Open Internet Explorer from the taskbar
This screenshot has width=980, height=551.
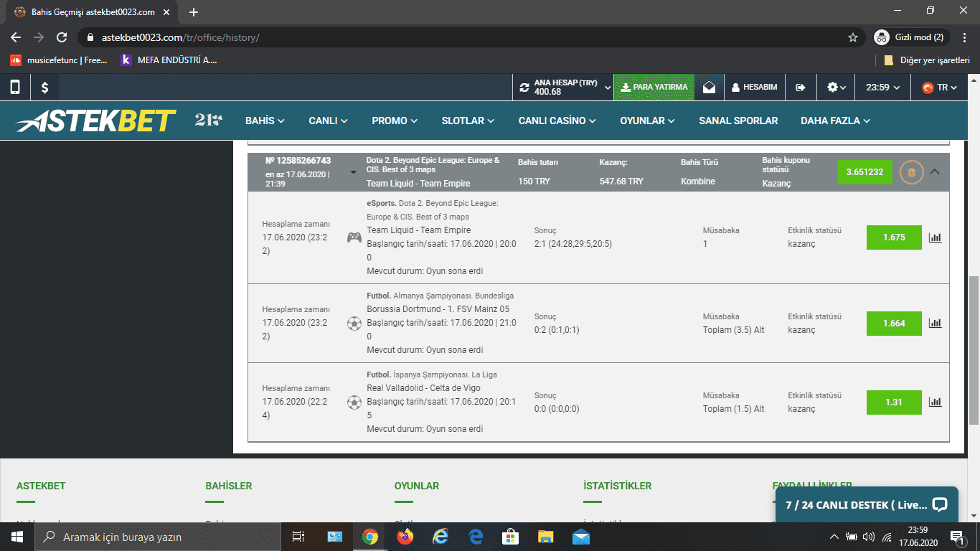click(440, 537)
